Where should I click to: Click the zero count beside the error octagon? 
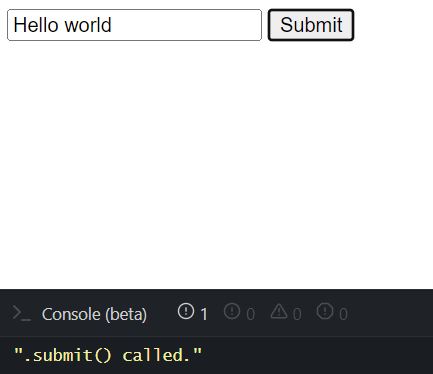coord(343,314)
